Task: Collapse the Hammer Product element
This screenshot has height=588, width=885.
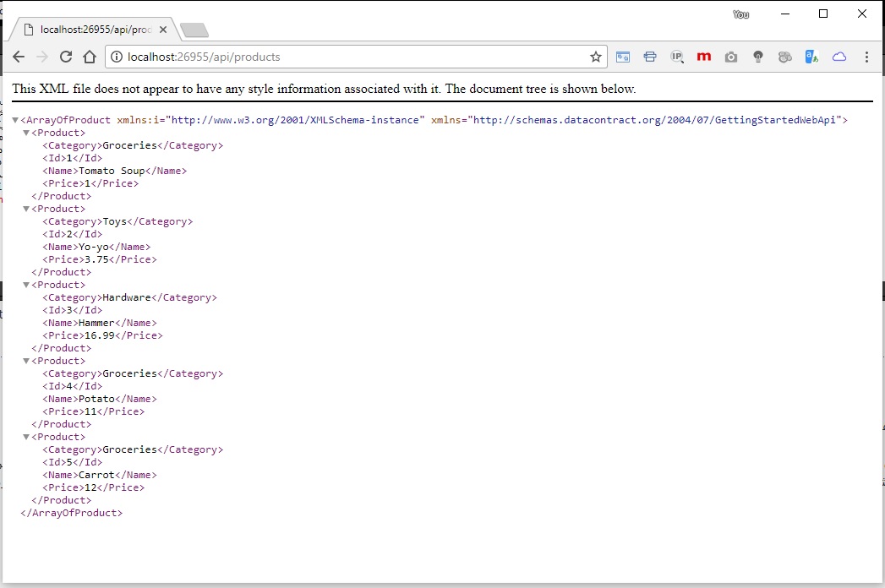Action: [x=25, y=284]
